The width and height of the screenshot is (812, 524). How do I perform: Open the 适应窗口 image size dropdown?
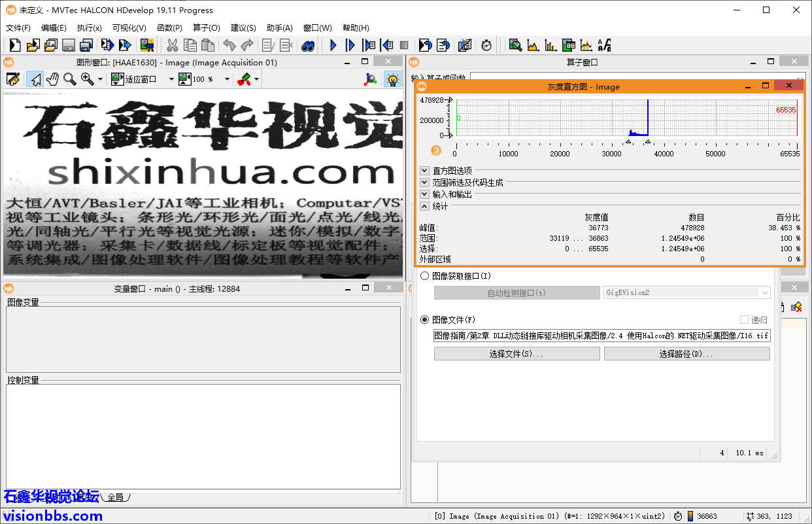pyautogui.click(x=171, y=79)
